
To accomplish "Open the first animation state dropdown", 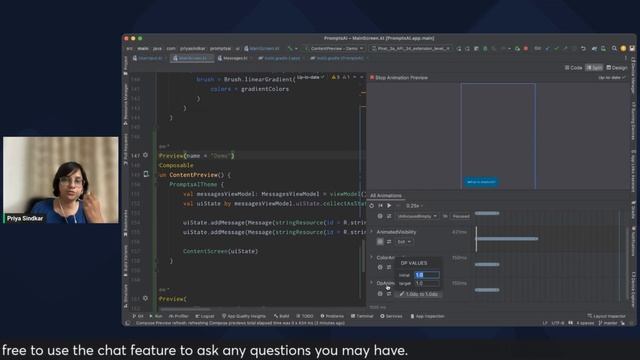I will pyautogui.click(x=417, y=216).
